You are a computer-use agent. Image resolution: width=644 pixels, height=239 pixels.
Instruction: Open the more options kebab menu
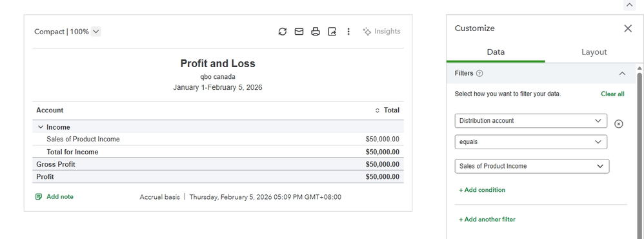pos(348,32)
